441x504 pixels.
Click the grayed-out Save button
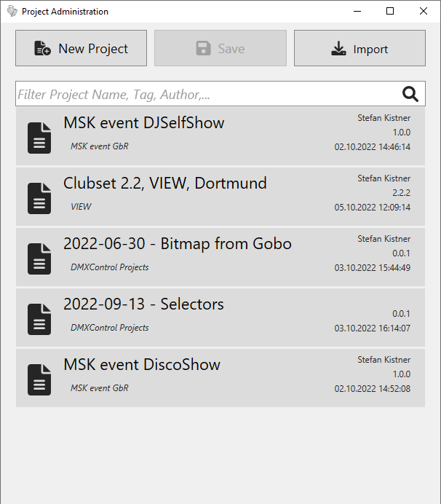[x=220, y=49]
